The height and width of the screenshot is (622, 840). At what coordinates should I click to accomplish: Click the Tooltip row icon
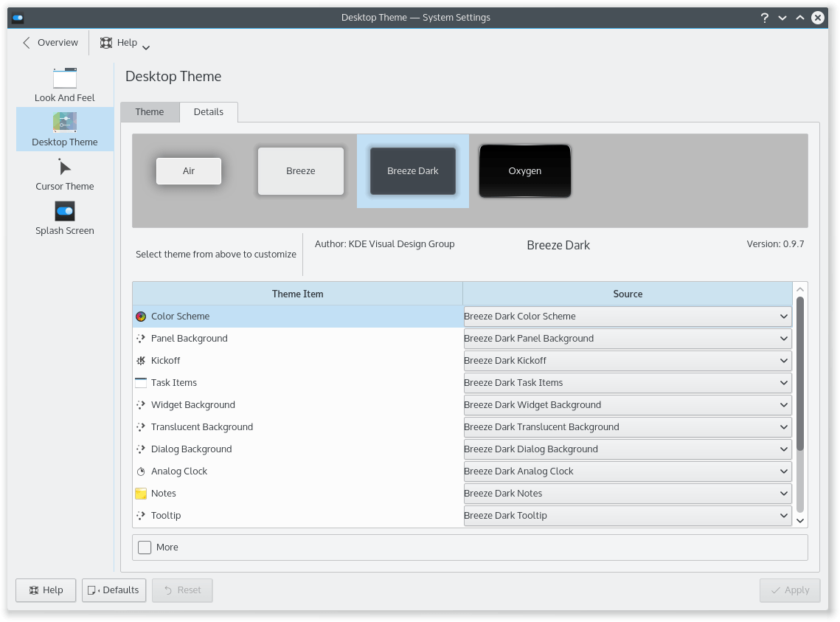141,516
